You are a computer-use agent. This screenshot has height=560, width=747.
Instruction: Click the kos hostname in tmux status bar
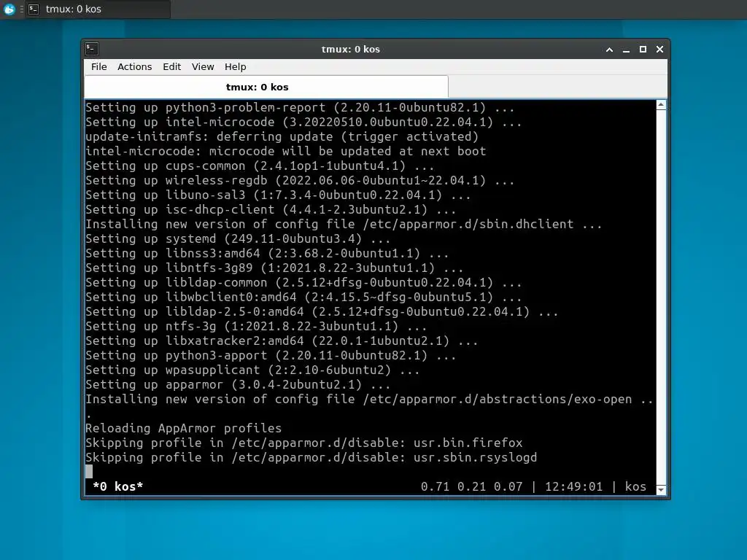click(635, 486)
